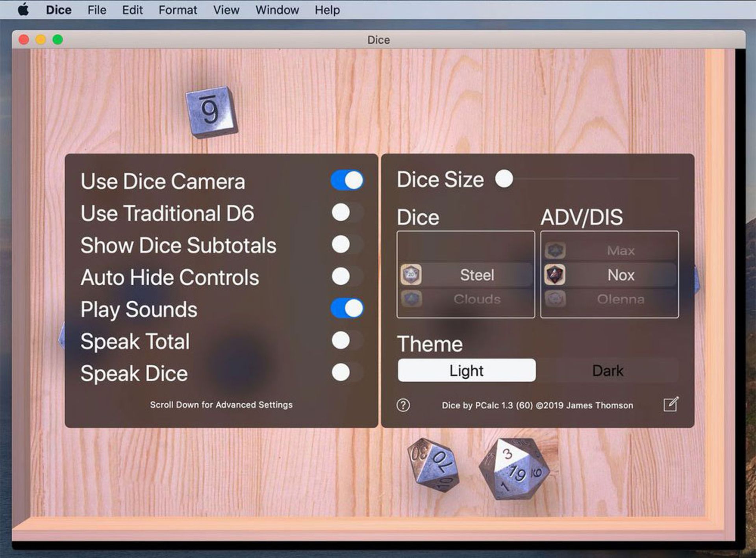Enable Use Traditional D6 switch
756x558 pixels.
pos(347,213)
